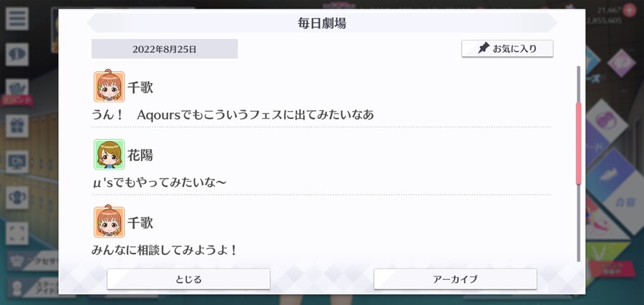
Task: Open the アーカイブ archive list
Action: pos(455,279)
